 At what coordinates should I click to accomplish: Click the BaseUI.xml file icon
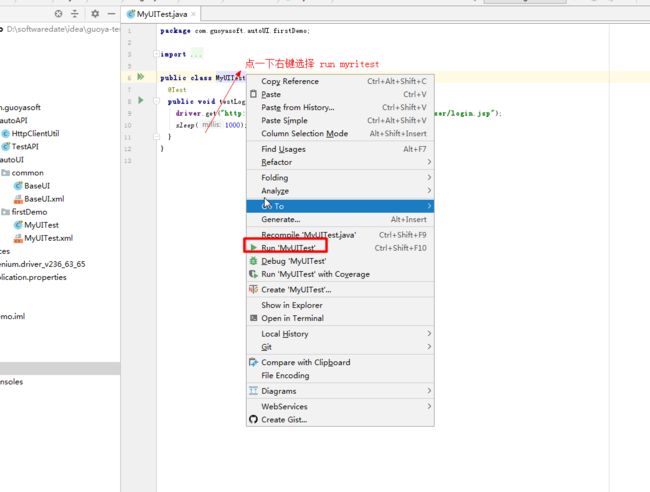pos(18,199)
